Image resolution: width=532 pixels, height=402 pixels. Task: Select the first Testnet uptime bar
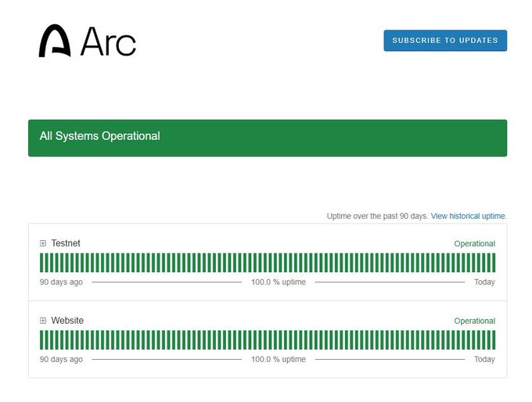[41, 263]
